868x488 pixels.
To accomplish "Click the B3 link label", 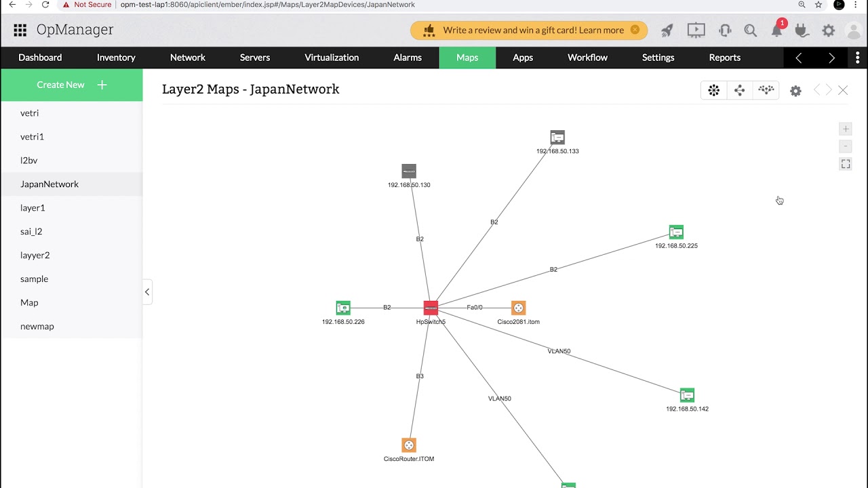I will [420, 376].
